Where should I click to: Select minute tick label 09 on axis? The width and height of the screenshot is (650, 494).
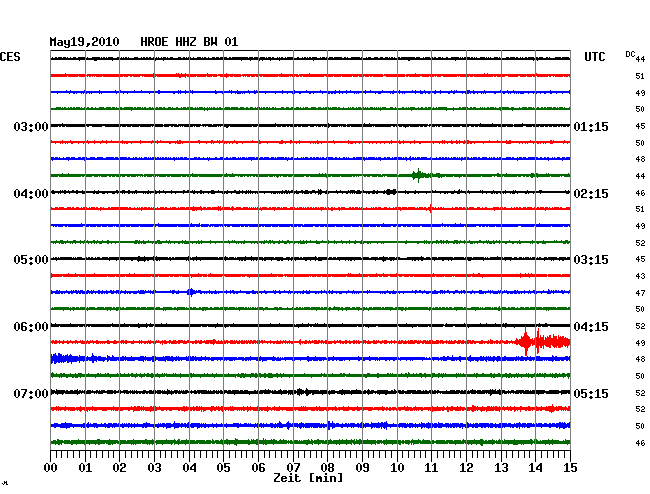[x=362, y=467]
